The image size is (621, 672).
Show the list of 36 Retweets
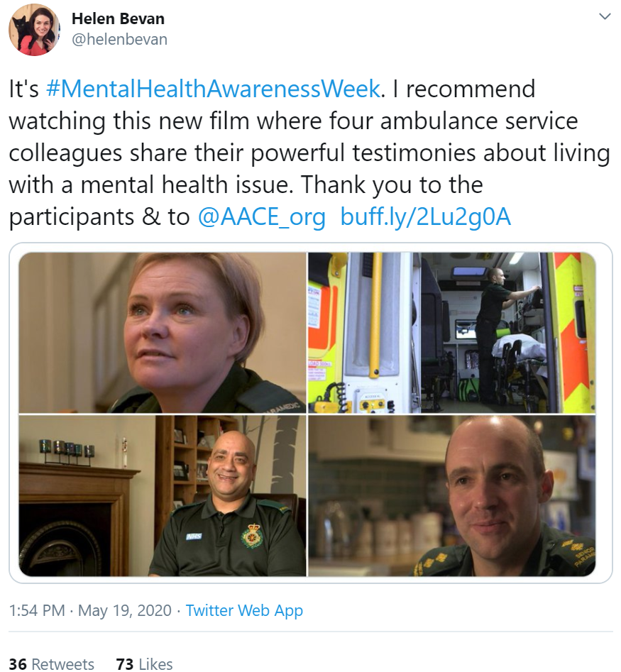pyautogui.click(x=51, y=663)
